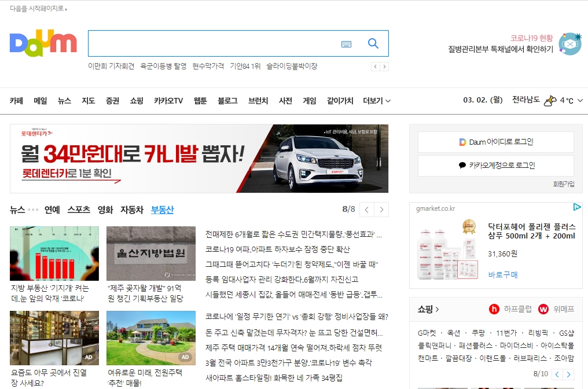This screenshot has height=389, width=588.
Task: Open the 브런치 menu
Action: 258,101
